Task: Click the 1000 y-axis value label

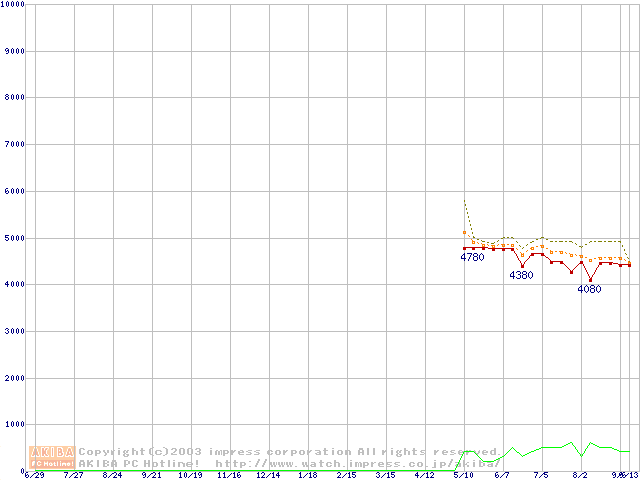Action: tap(16, 425)
